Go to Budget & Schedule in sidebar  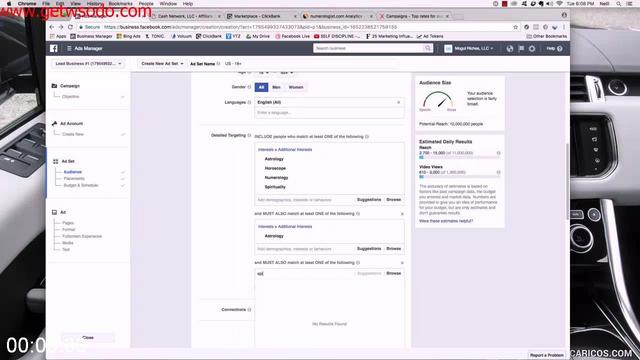point(81,185)
